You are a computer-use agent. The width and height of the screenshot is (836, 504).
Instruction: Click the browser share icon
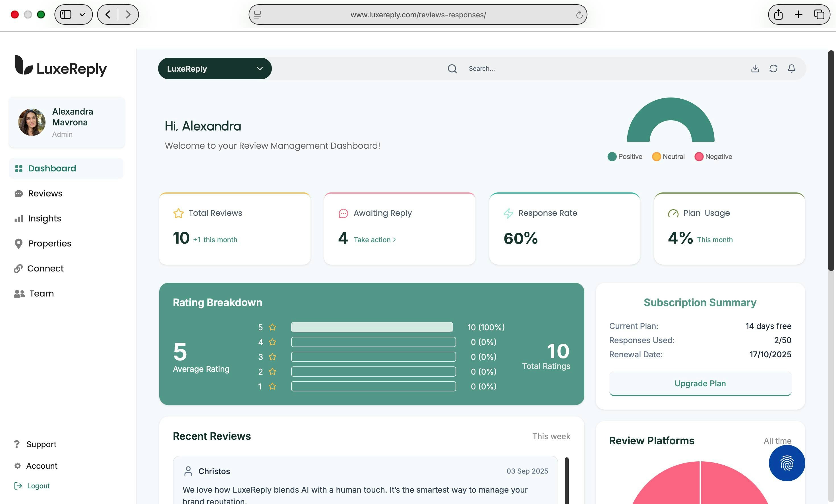click(x=778, y=14)
